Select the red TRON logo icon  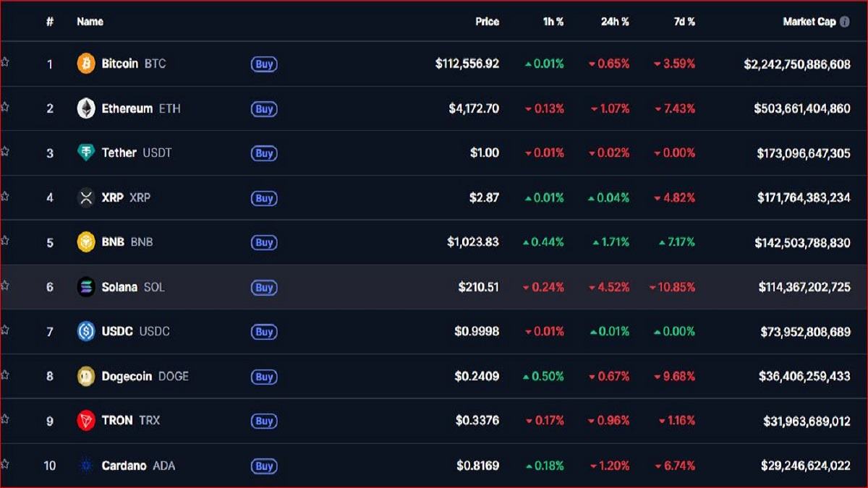[86, 421]
